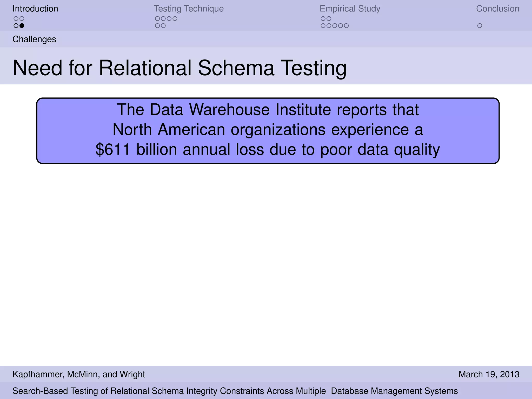Image resolution: width=532 pixels, height=399 pixels.
Task: Select the $611 billion annual loss line
Action: click(x=268, y=150)
